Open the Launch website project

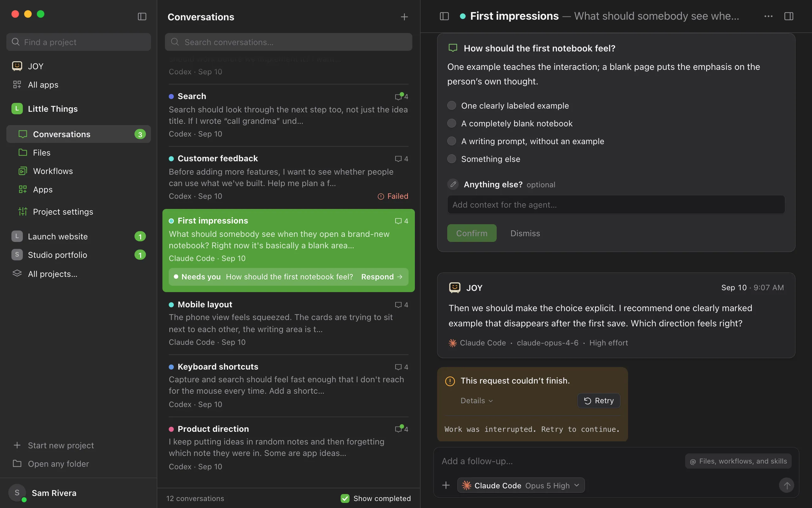[x=79, y=236]
